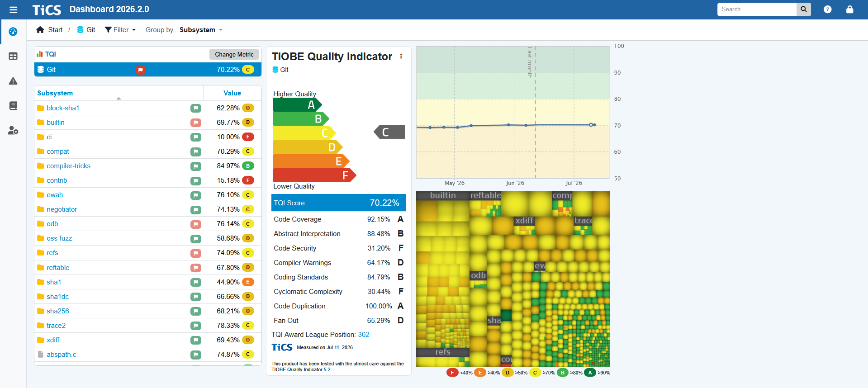Click the compat folder icon
Viewport: 868px width, 388px height.
click(x=41, y=151)
